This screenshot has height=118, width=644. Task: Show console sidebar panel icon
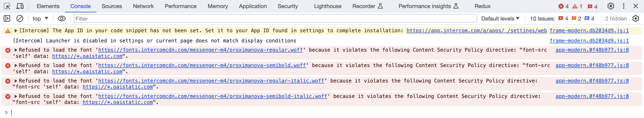coord(7,18)
